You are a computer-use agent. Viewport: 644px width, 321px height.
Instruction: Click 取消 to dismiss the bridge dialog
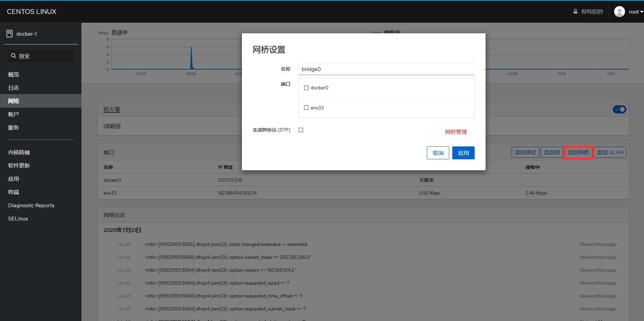coord(438,153)
